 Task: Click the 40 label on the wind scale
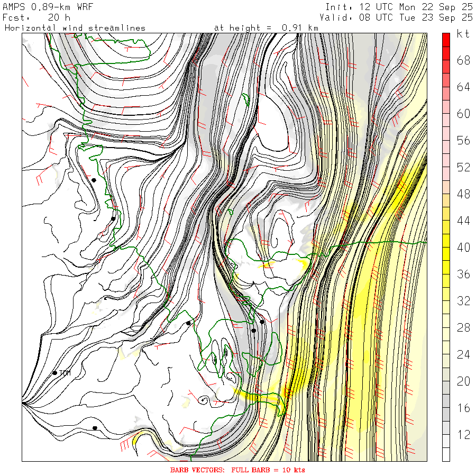point(463,248)
